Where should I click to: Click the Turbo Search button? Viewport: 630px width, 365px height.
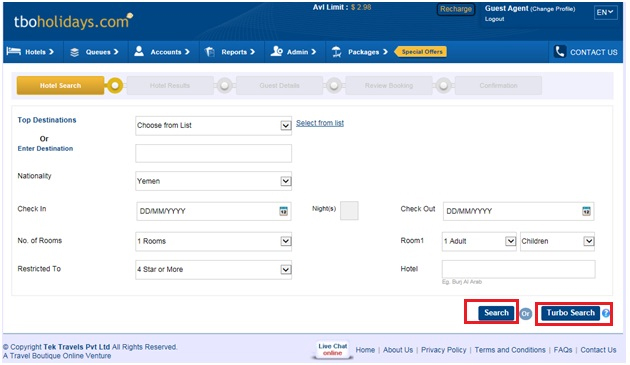[571, 313]
